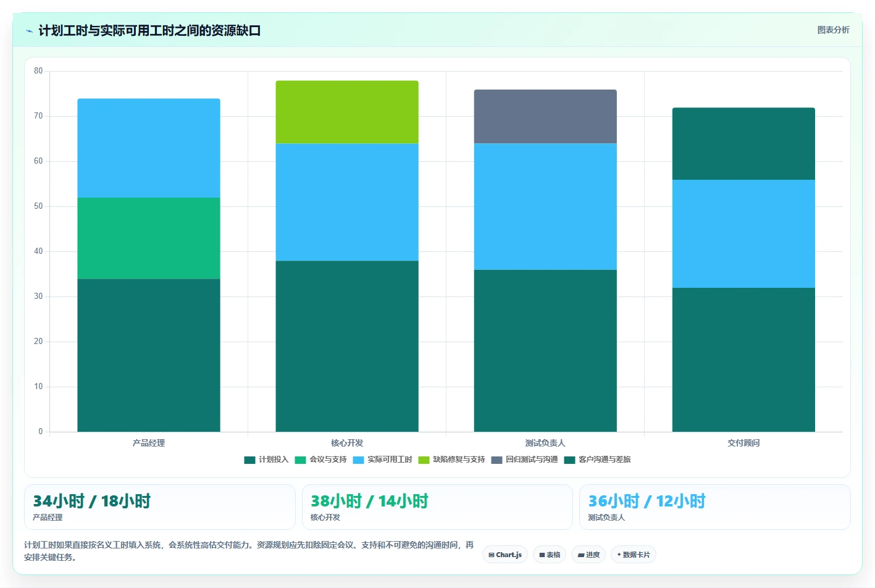The image size is (875, 588).
Task: Click the y-axis tick label 50
Action: coord(38,206)
